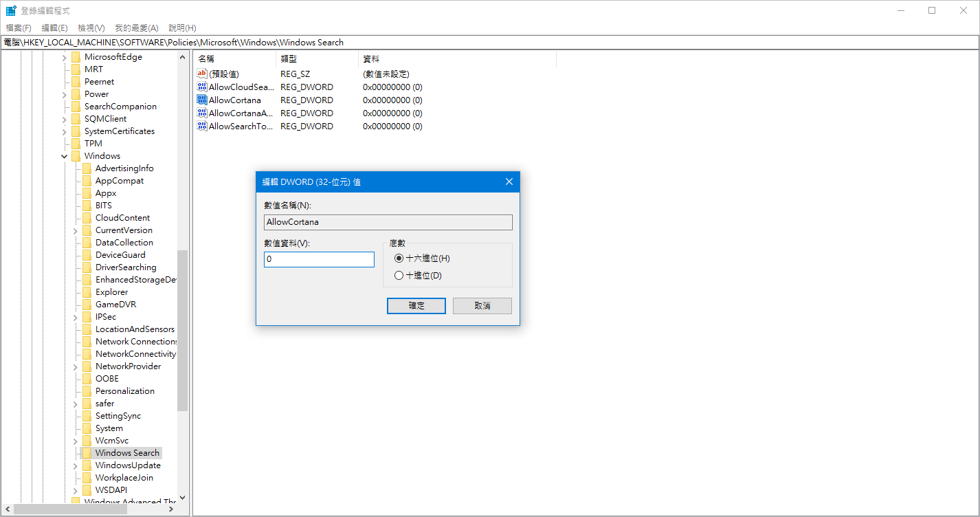Click the AdvertisingInfo folder icon

[87, 168]
